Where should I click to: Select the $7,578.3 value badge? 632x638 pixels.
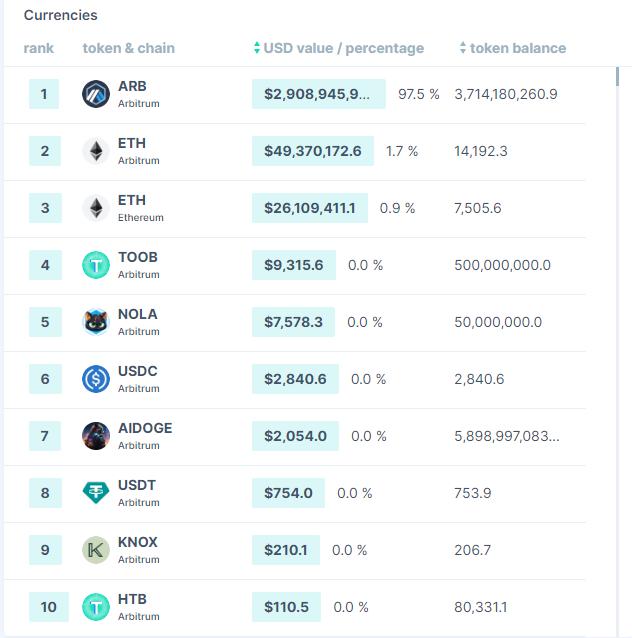293,322
